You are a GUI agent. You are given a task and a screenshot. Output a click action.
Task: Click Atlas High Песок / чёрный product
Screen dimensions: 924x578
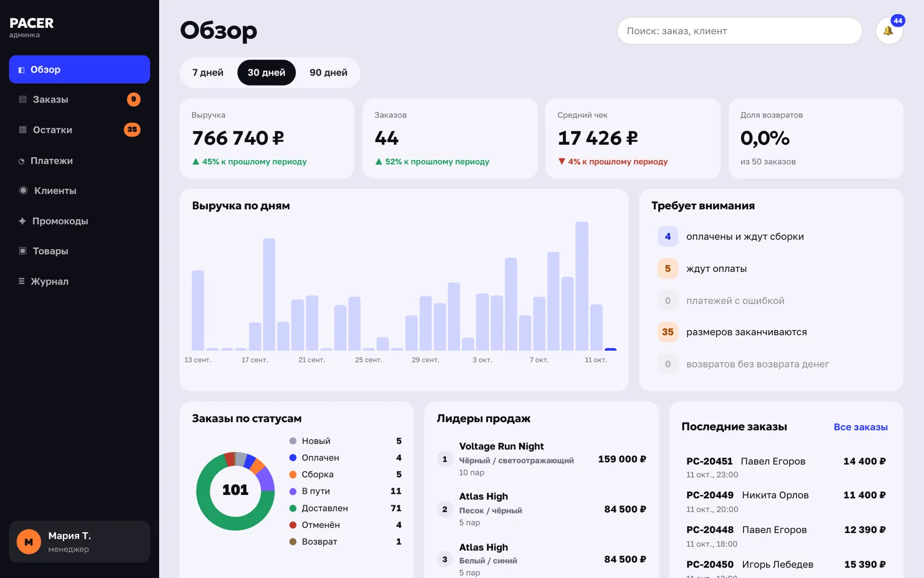click(541, 509)
